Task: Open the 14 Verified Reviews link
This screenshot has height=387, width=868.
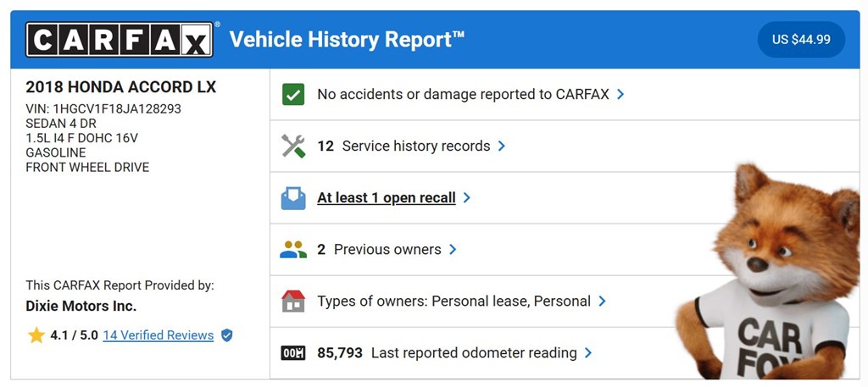Action: tap(159, 335)
